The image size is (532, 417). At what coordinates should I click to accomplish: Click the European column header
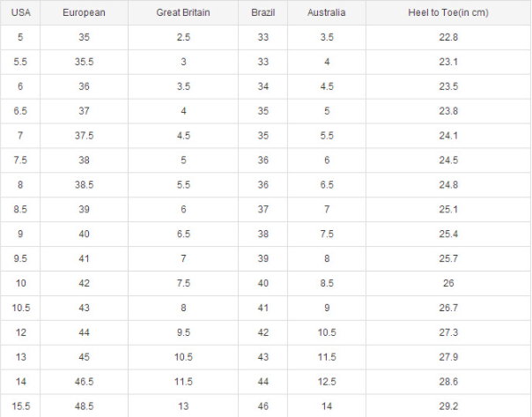pyautogui.click(x=85, y=13)
